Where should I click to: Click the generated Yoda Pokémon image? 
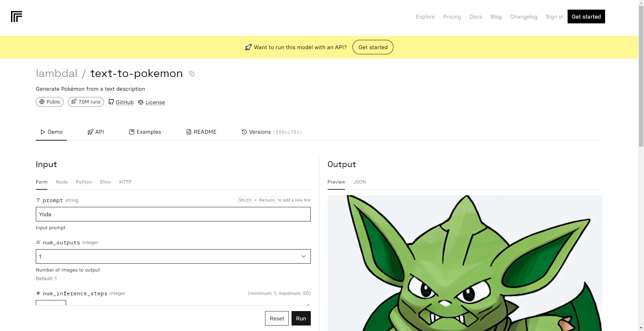point(465,263)
